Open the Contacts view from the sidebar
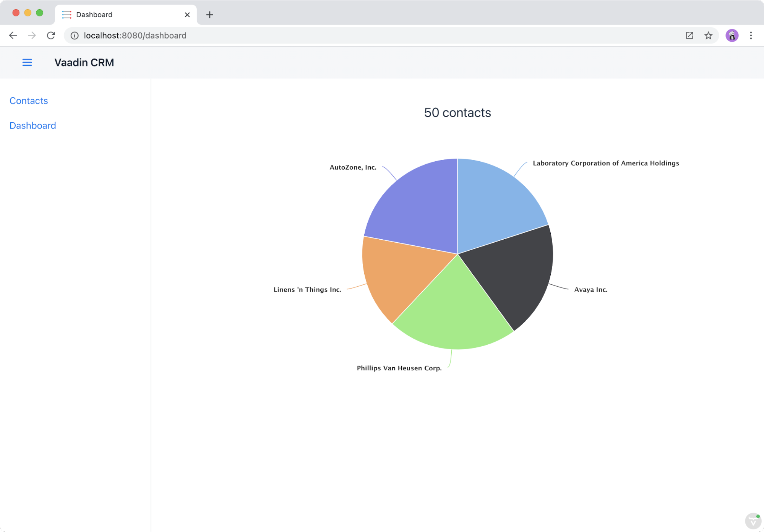This screenshot has height=532, width=764. pyautogui.click(x=28, y=101)
